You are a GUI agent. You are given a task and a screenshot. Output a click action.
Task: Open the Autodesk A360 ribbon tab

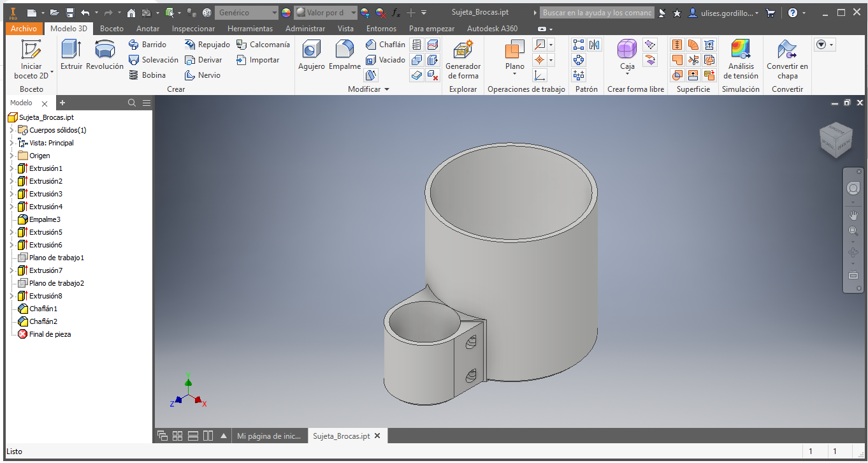click(x=492, y=29)
